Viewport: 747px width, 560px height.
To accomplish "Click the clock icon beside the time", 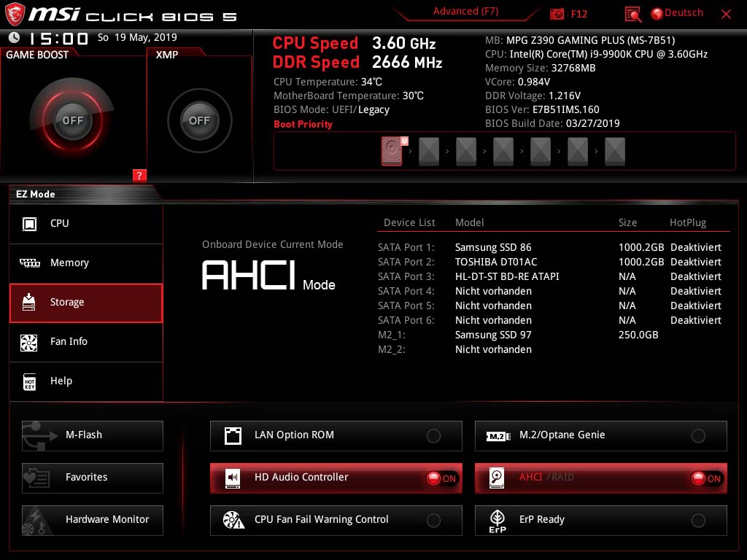I will point(15,37).
